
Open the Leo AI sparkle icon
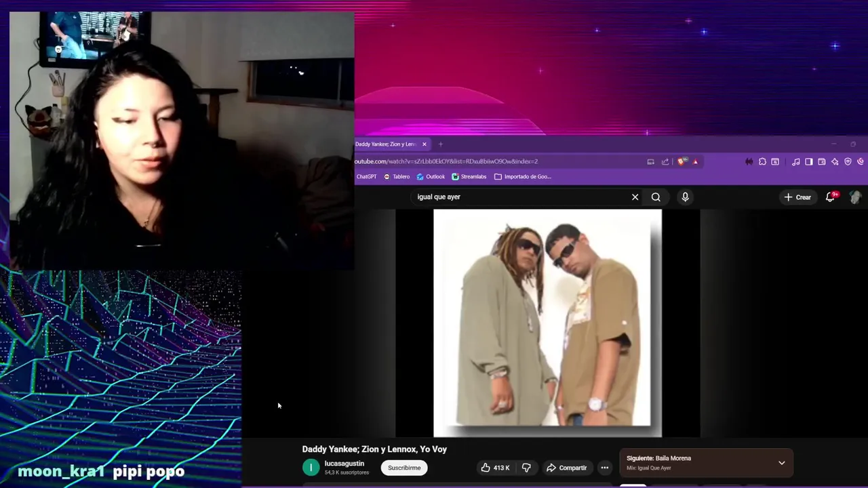[835, 161]
